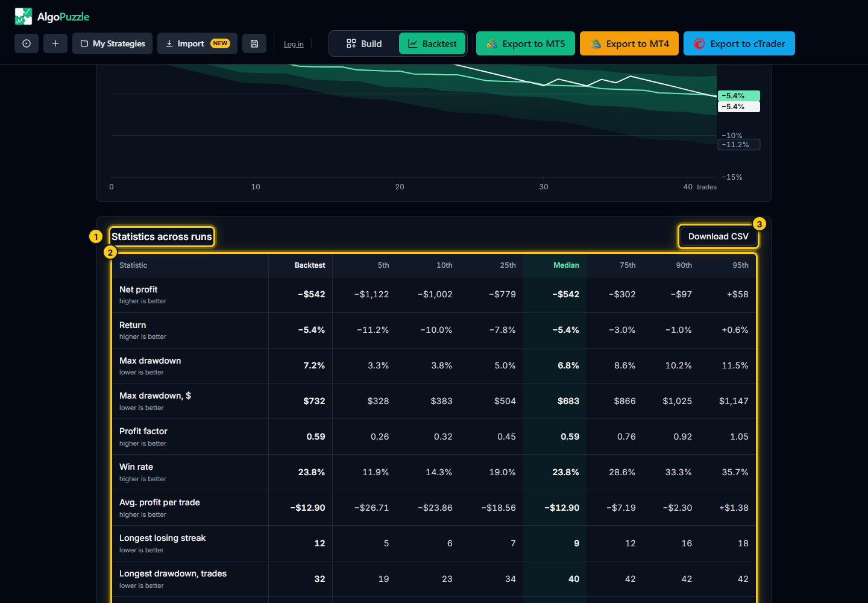Image resolution: width=868 pixels, height=603 pixels.
Task: Click the green −5.4% chart value tag
Action: click(x=738, y=96)
